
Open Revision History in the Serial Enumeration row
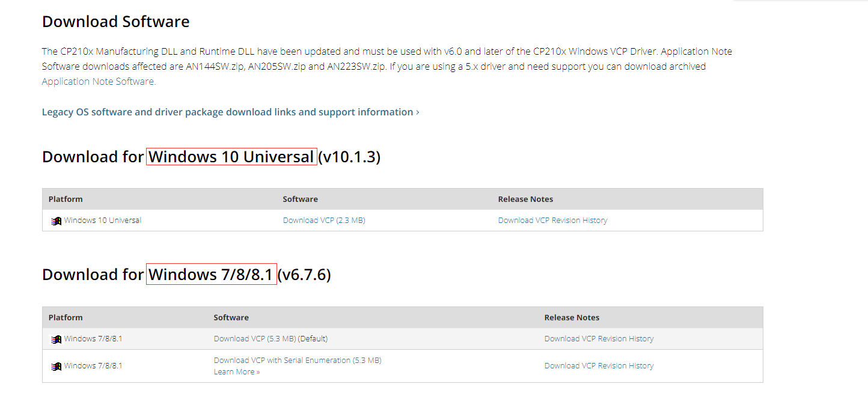point(599,366)
